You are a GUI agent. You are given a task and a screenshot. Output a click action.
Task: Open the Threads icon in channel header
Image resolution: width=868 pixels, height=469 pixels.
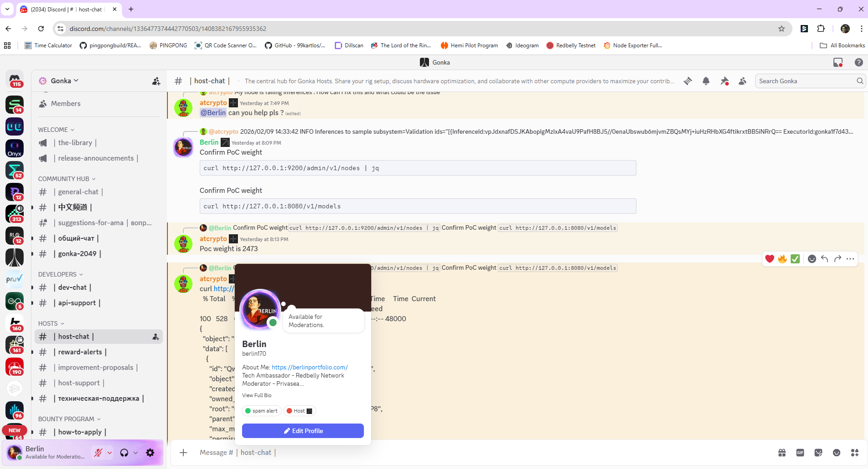[688, 81]
